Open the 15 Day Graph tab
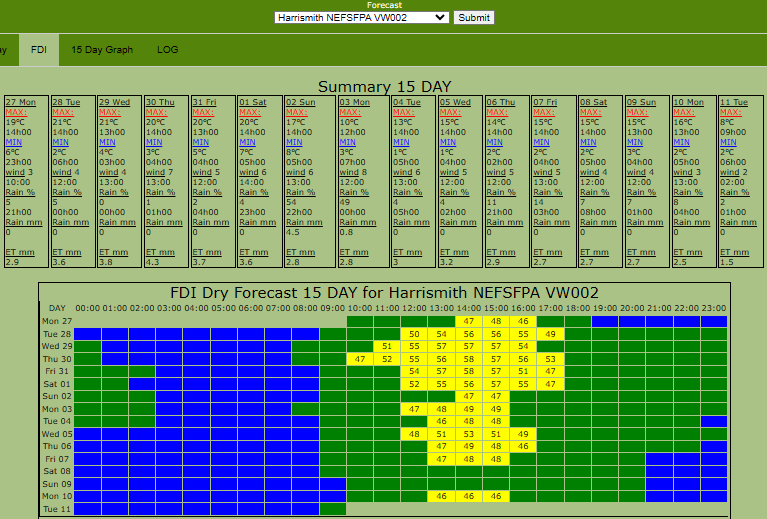Image resolution: width=767 pixels, height=519 pixels. [x=102, y=49]
